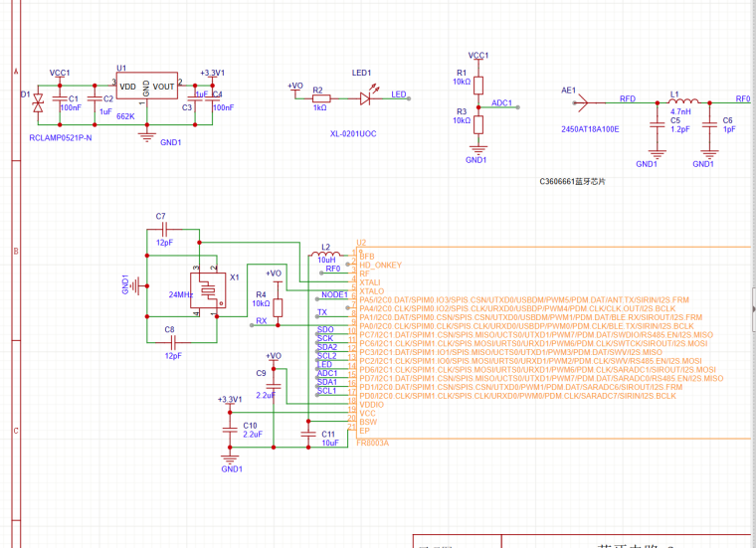Viewport: 756px width, 548px height.
Task: Click the C3606661 Bluetooth chip text note
Action: tap(572, 182)
